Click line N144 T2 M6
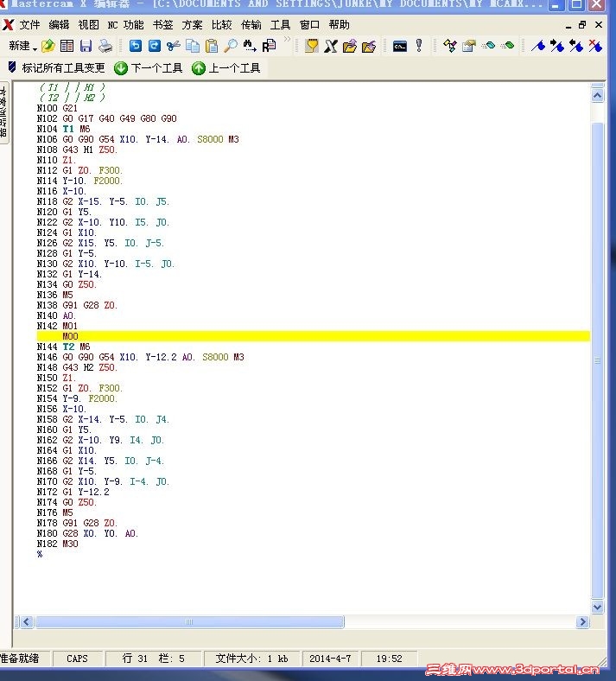The image size is (616, 681). 63,347
